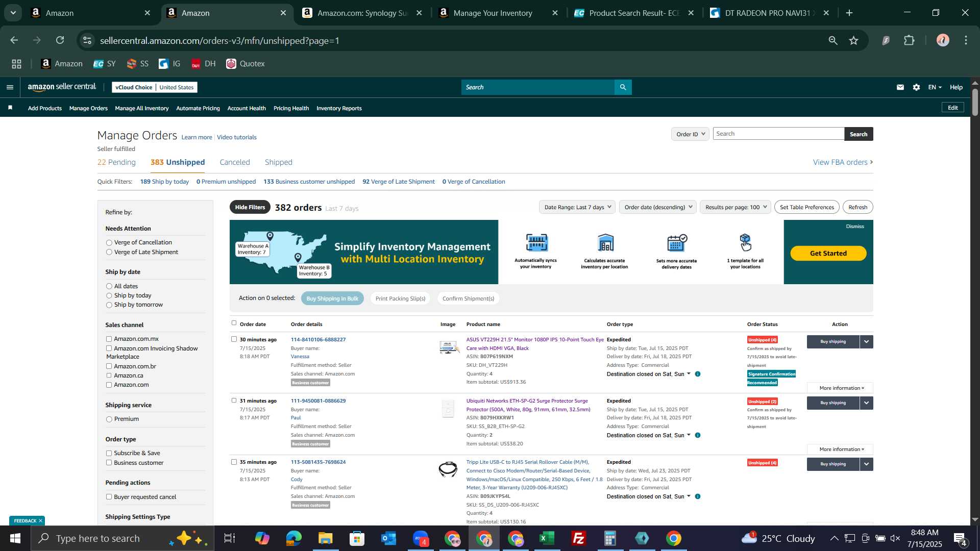
Task: Check the Business customer order type box
Action: 109,463
